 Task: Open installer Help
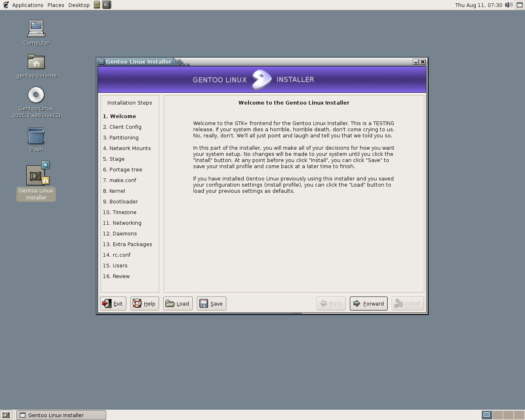pos(145,304)
